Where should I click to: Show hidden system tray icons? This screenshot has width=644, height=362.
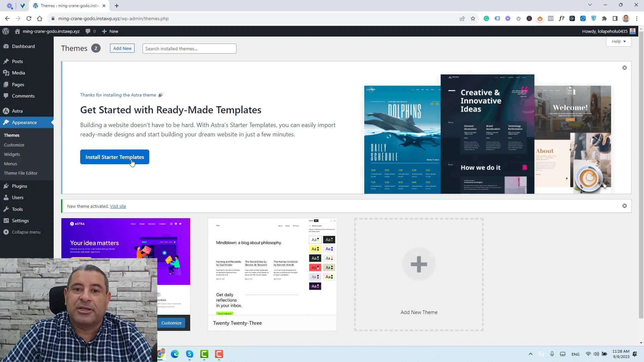(531, 354)
